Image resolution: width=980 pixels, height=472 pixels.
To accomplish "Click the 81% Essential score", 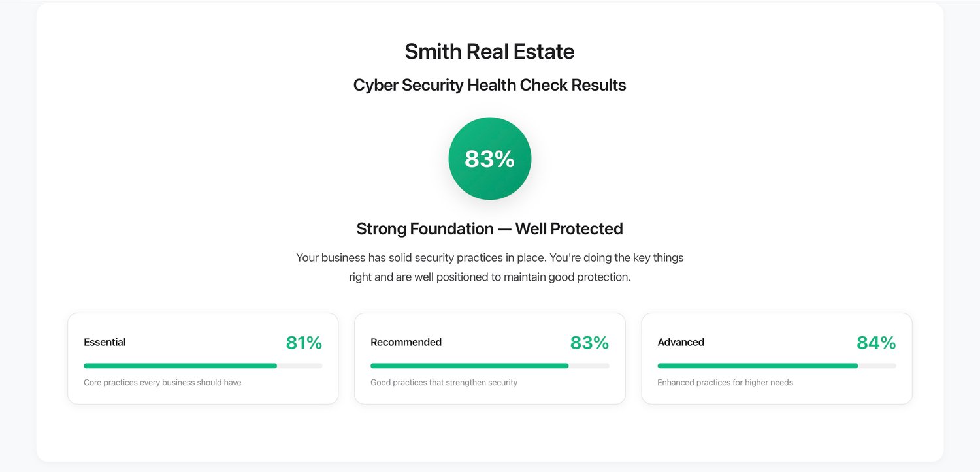I will click(x=304, y=343).
